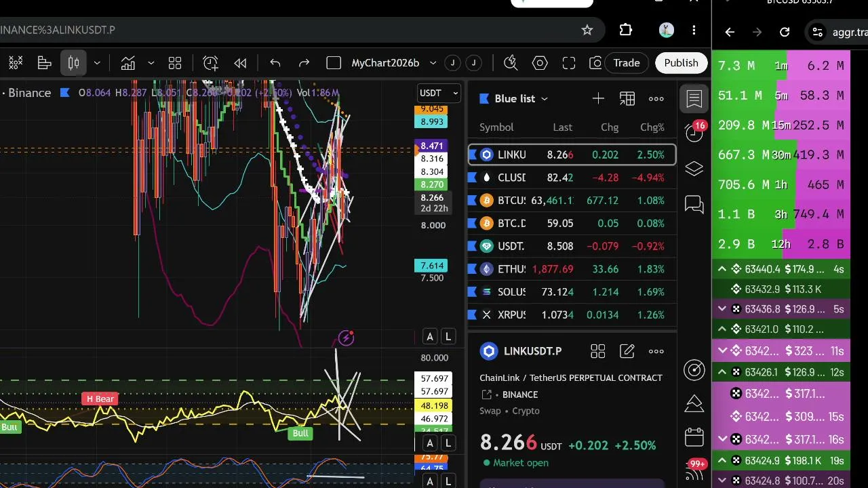Screen dimensions: 868x488
Task: Toggle the blue flag on BTCUS row
Action: tap(473, 201)
